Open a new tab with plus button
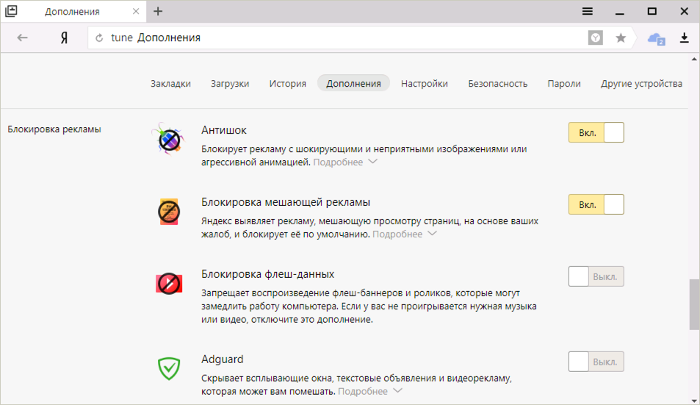 [158, 12]
